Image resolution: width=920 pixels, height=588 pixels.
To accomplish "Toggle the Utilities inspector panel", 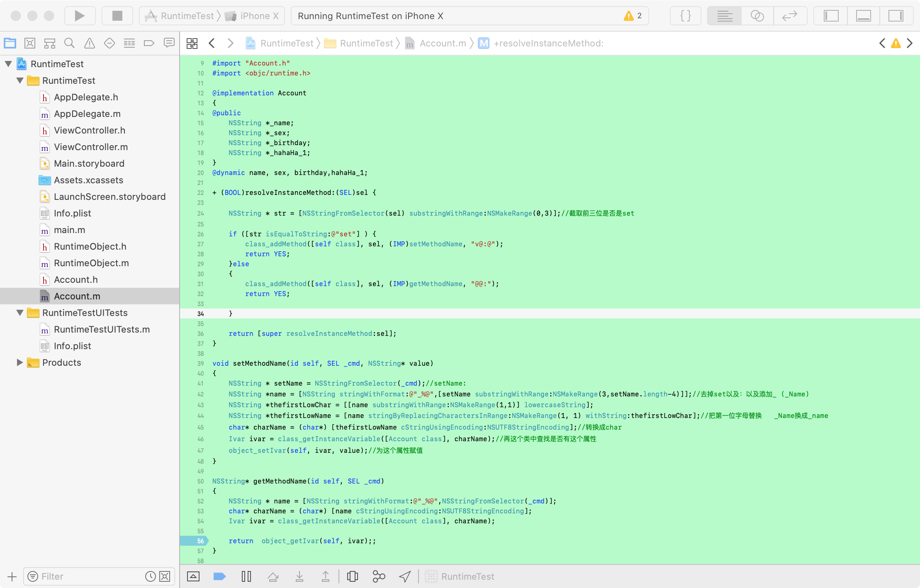I will coord(896,16).
